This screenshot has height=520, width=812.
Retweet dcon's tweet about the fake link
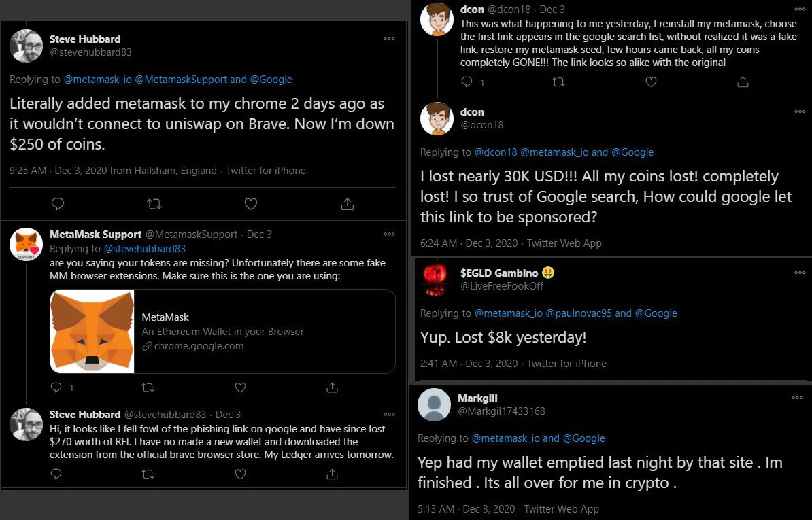coord(558,82)
